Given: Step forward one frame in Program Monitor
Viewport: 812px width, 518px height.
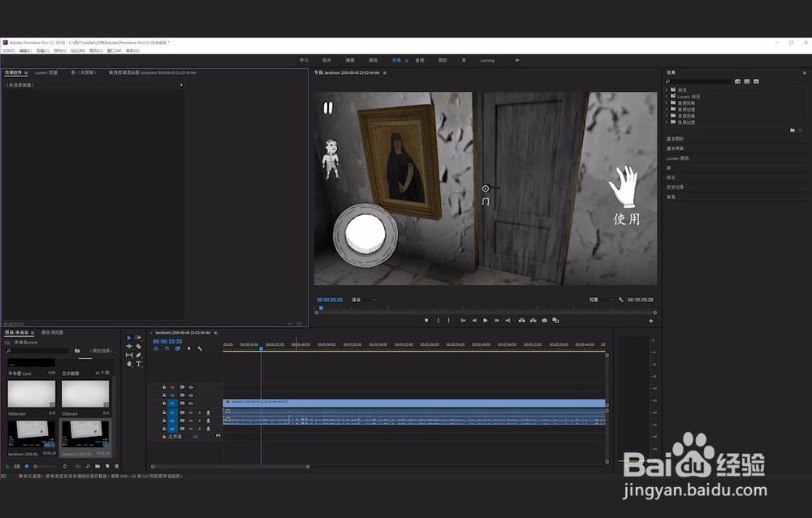Looking at the screenshot, I should tap(497, 321).
